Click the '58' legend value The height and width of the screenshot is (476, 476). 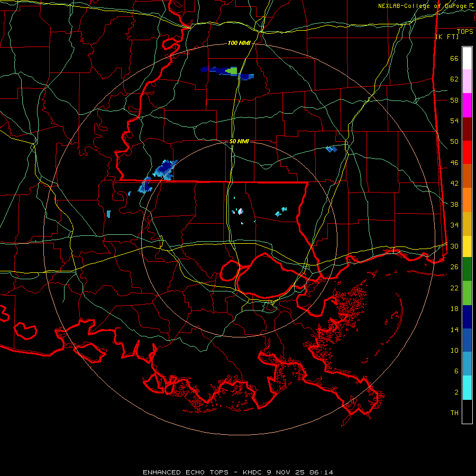(x=454, y=100)
